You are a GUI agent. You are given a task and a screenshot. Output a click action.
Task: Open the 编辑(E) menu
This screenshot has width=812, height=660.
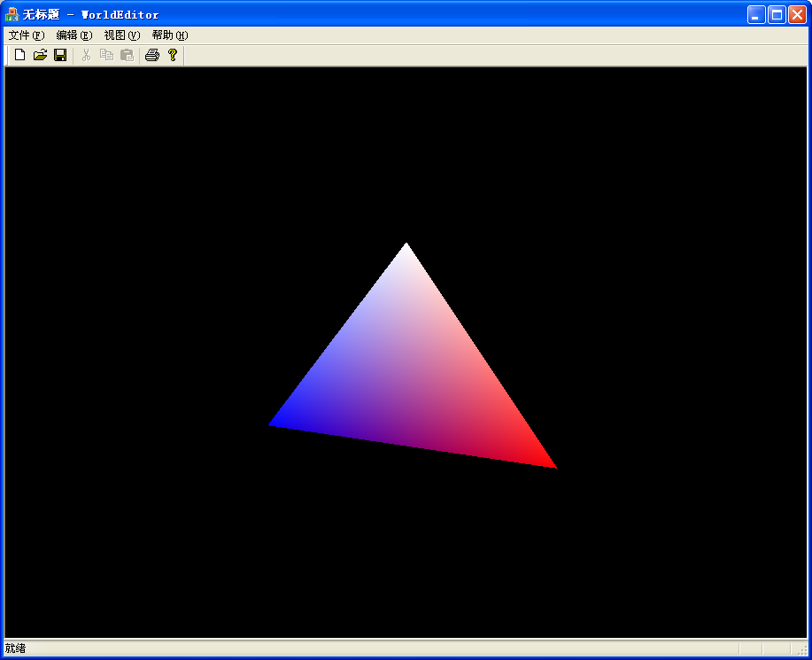(x=73, y=35)
